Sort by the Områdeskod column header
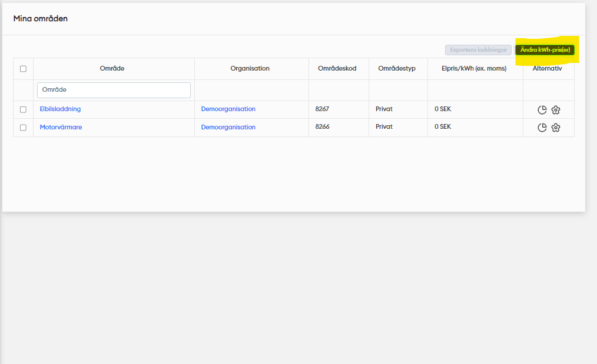This screenshot has height=364, width=597. (x=337, y=69)
